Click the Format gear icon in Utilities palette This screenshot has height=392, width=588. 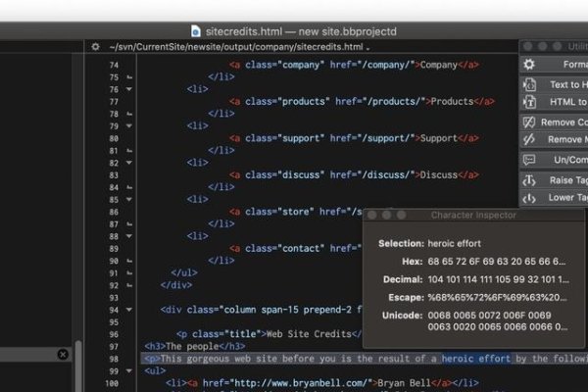(x=530, y=65)
